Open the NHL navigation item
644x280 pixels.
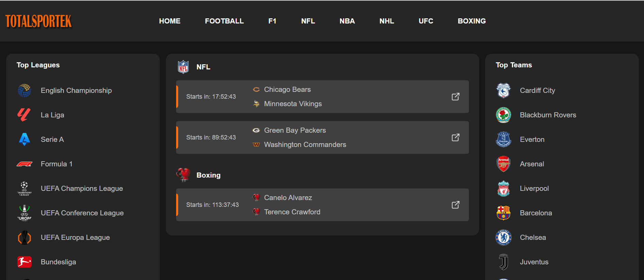387,21
